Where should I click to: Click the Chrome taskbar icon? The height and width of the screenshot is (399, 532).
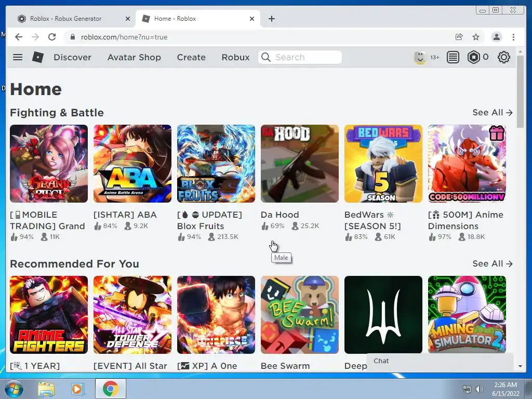point(110,389)
